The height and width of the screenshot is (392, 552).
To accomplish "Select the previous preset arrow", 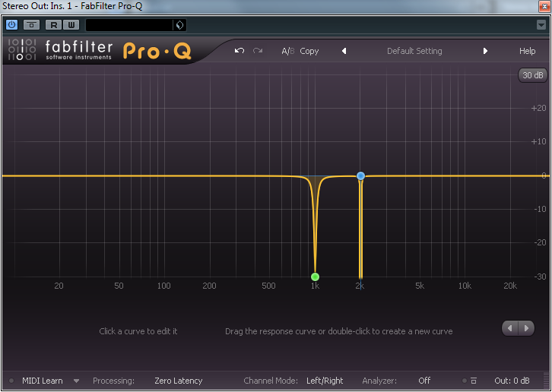I will point(344,51).
